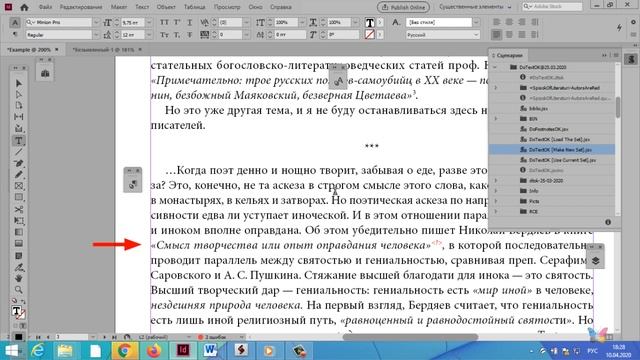
Task: Open the Файл menu
Action: coord(45,7)
